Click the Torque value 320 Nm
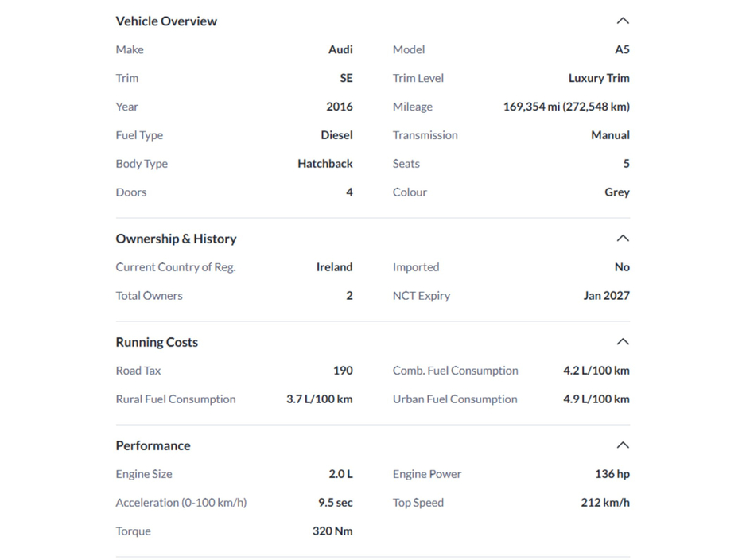Image resolution: width=746 pixels, height=560 pixels. pos(332,531)
